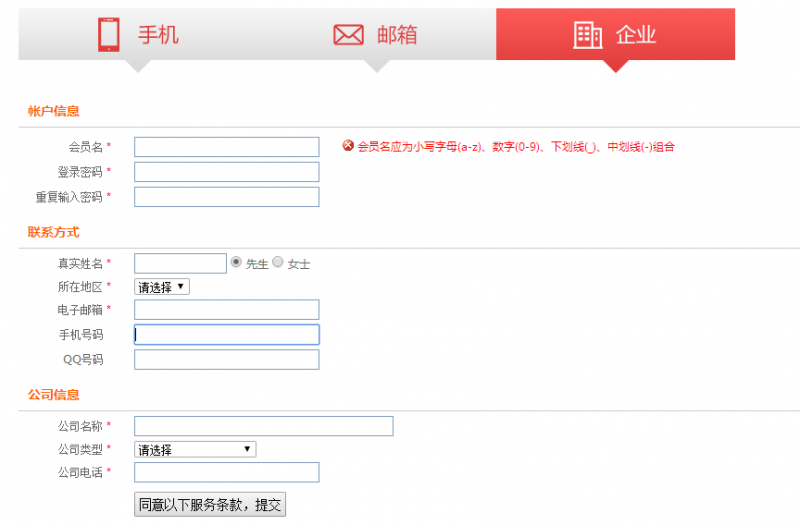The height and width of the screenshot is (525, 800).
Task: Open the 公司类型 dropdown
Action: [x=195, y=449]
